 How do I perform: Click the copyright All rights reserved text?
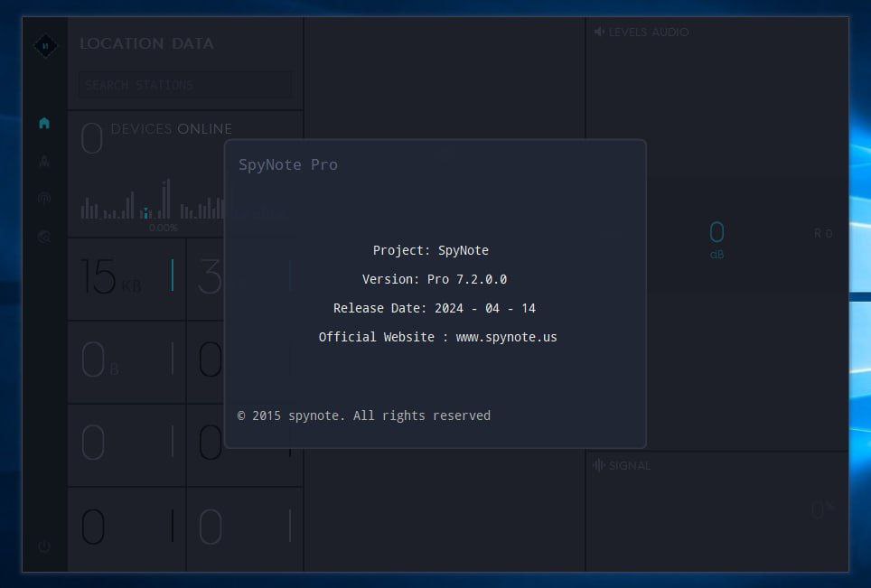364,415
